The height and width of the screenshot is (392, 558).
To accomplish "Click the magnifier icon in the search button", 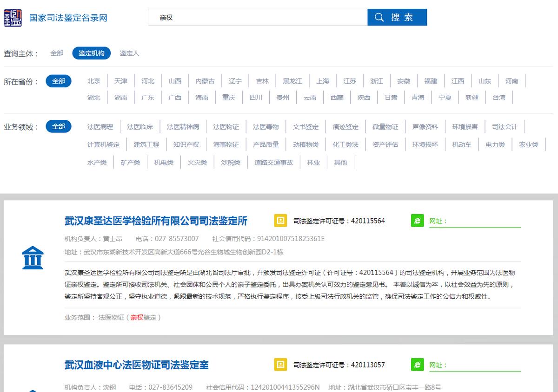I will tap(379, 18).
